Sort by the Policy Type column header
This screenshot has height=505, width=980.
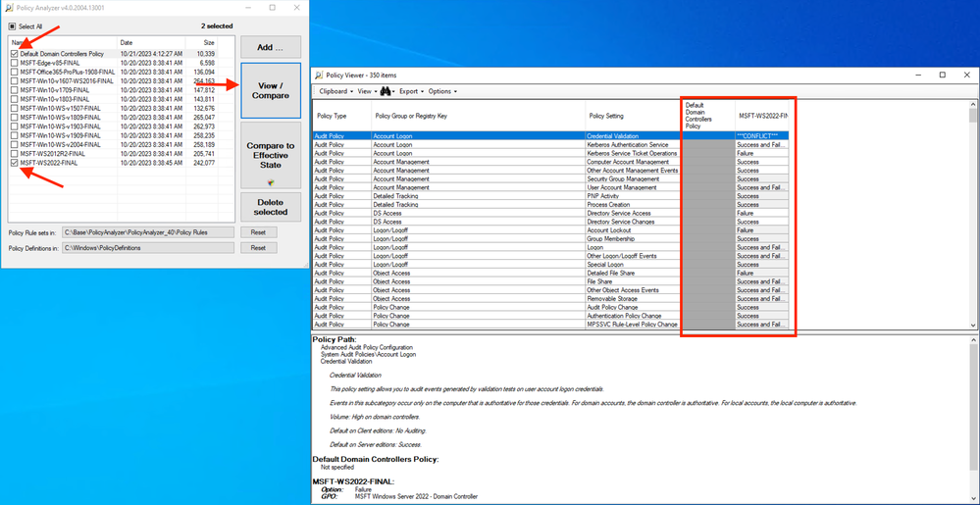click(341, 117)
